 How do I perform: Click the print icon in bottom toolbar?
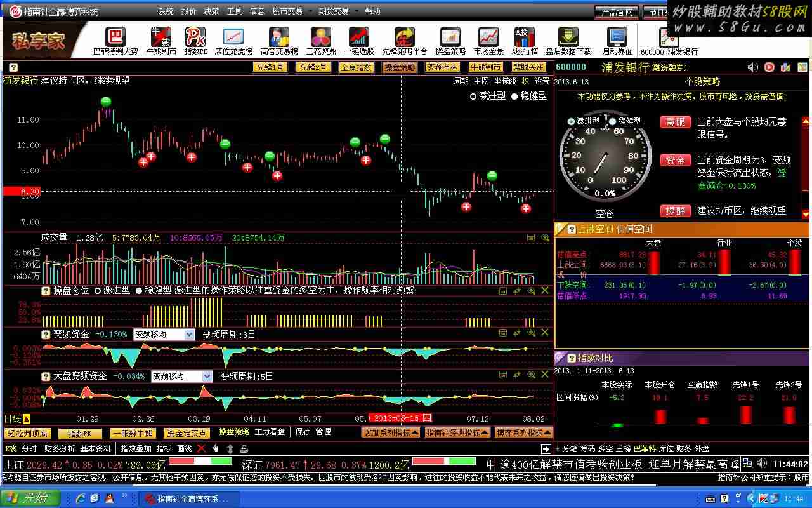pyautogui.click(x=244, y=449)
